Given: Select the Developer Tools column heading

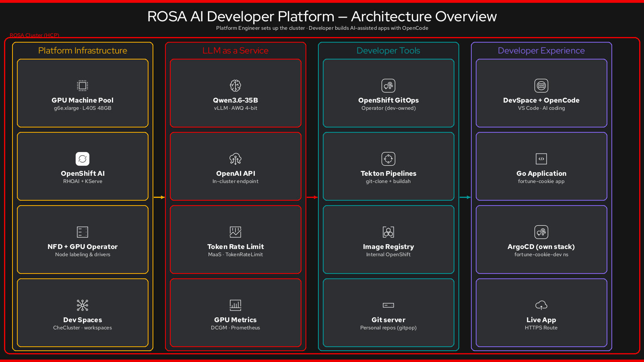Looking at the screenshot, I should (x=388, y=51).
